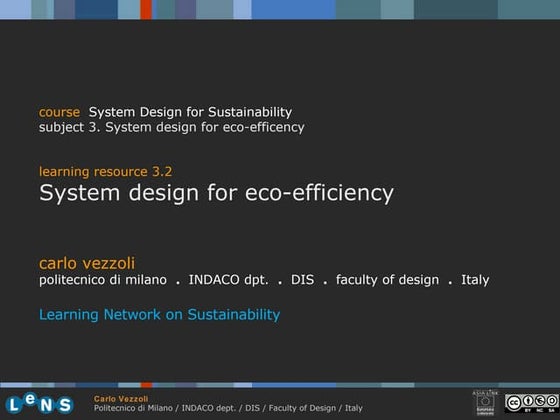This screenshot has height=420, width=560.
Task: Click 'subject 3. System design for eco-efficency' line
Action: [x=171, y=128]
